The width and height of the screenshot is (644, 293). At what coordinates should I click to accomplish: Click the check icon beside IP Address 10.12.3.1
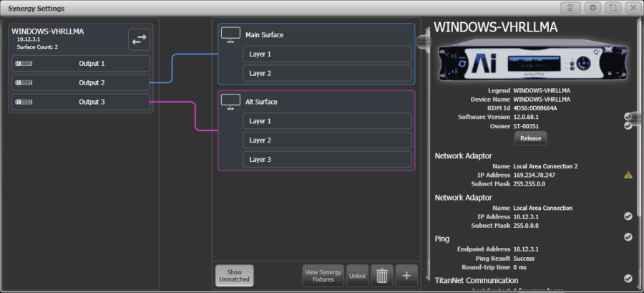pyautogui.click(x=628, y=216)
